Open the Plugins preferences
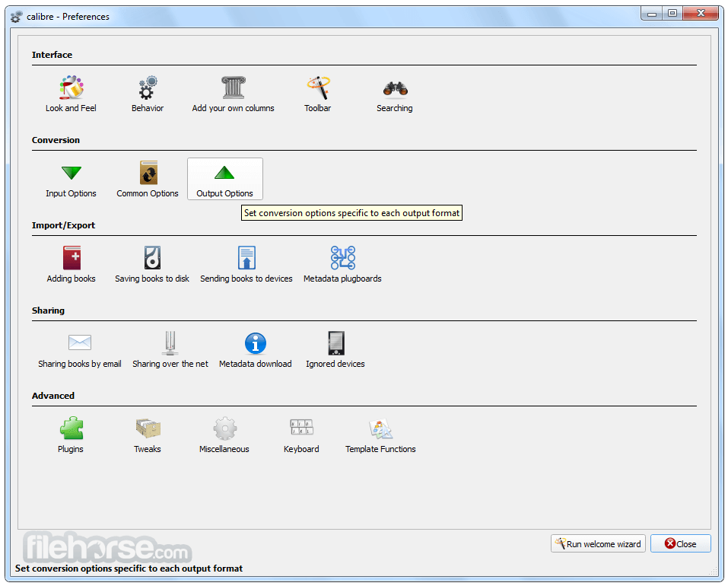The height and width of the screenshot is (586, 728). (71, 435)
